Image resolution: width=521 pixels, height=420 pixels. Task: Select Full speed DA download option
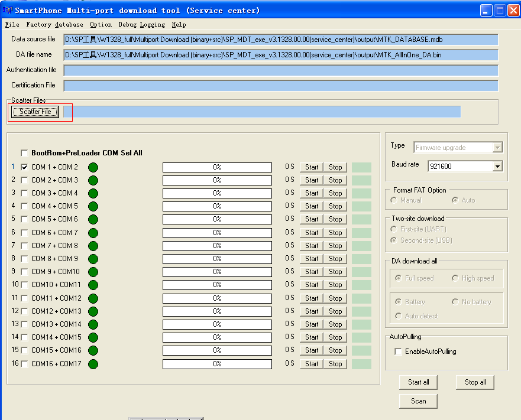[399, 278]
